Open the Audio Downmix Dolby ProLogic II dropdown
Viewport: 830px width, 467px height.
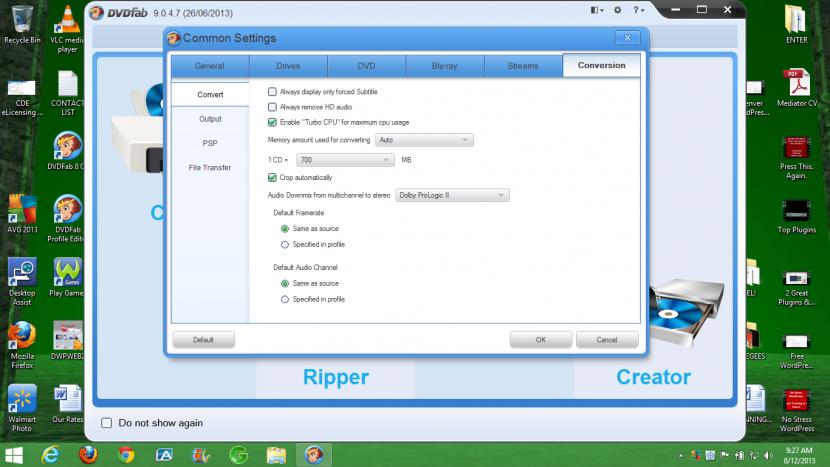point(452,195)
